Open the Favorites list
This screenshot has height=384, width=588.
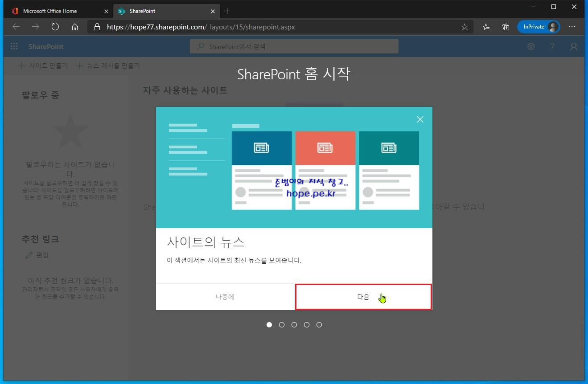tap(486, 27)
